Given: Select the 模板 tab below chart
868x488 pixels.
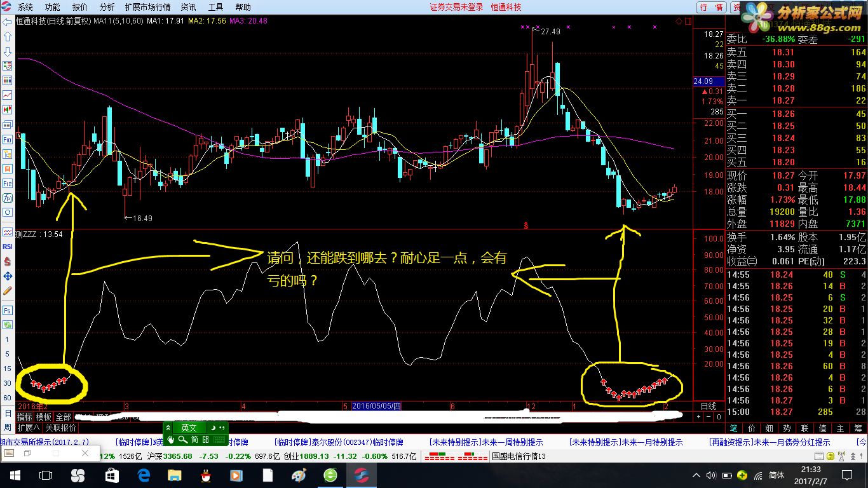Looking at the screenshot, I should (44, 417).
